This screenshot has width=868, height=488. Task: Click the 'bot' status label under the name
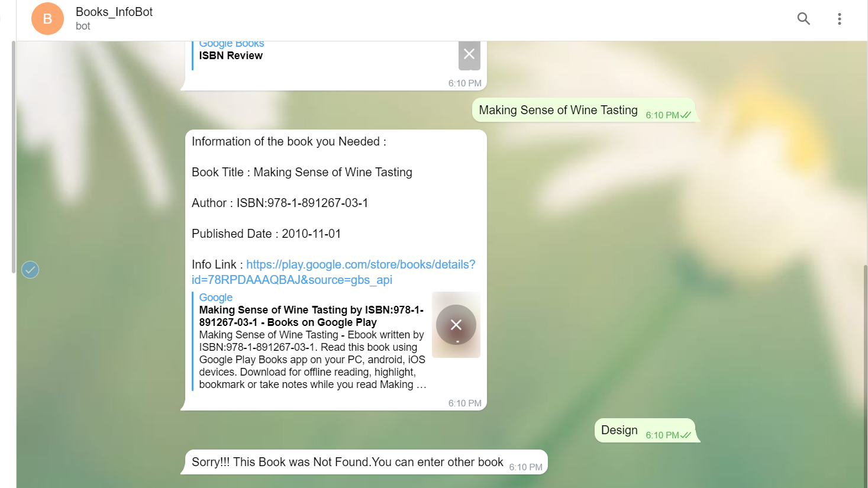[83, 26]
